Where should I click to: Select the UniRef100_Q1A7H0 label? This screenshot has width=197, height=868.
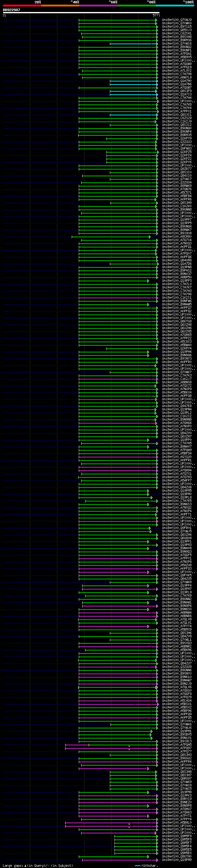tap(177, 81)
